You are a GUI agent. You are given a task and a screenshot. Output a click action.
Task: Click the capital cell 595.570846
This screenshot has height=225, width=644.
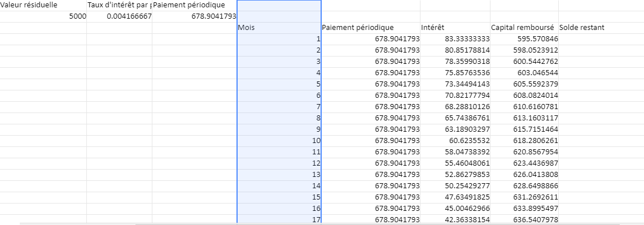pos(524,40)
